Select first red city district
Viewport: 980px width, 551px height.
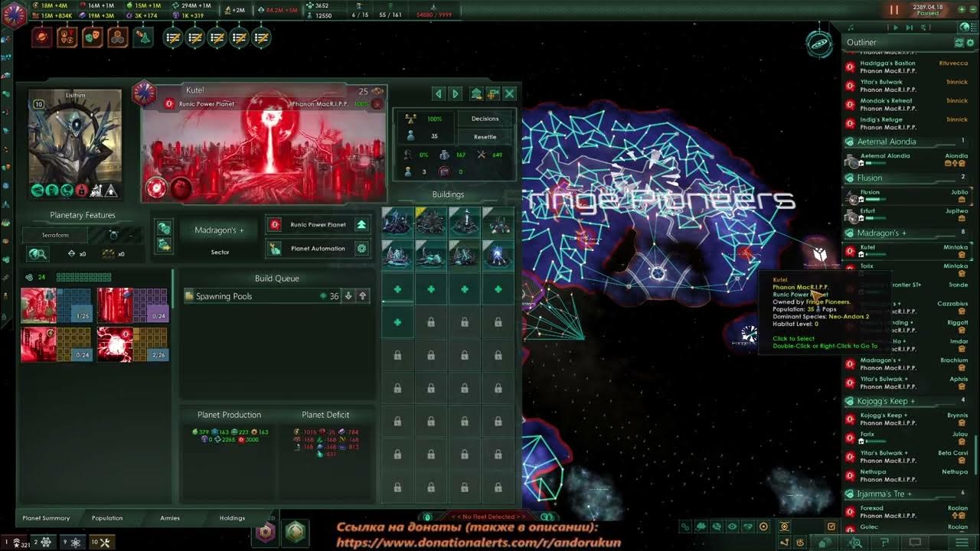click(x=38, y=305)
